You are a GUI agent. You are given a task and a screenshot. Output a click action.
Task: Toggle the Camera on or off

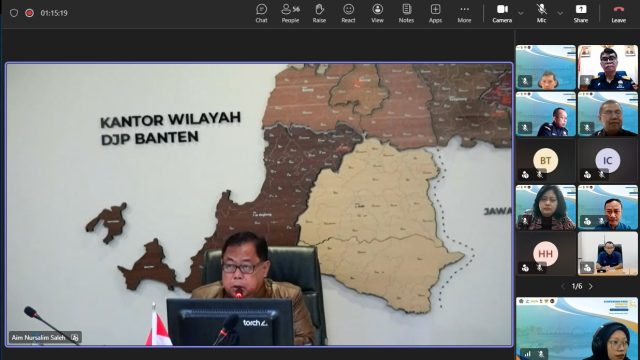pyautogui.click(x=502, y=13)
